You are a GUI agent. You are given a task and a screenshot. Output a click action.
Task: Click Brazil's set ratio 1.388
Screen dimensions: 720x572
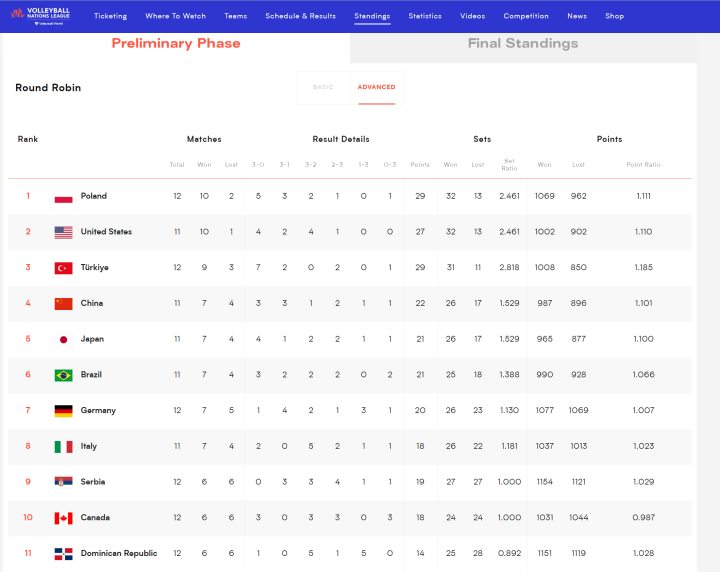(509, 375)
